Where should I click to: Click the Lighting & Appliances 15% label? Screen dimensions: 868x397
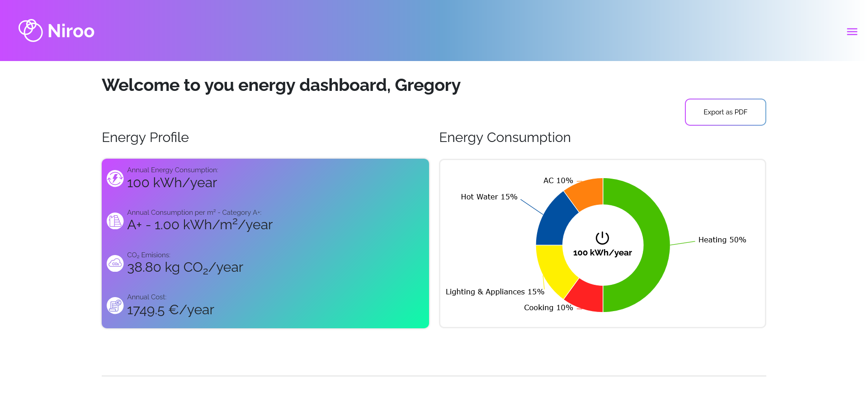point(495,292)
